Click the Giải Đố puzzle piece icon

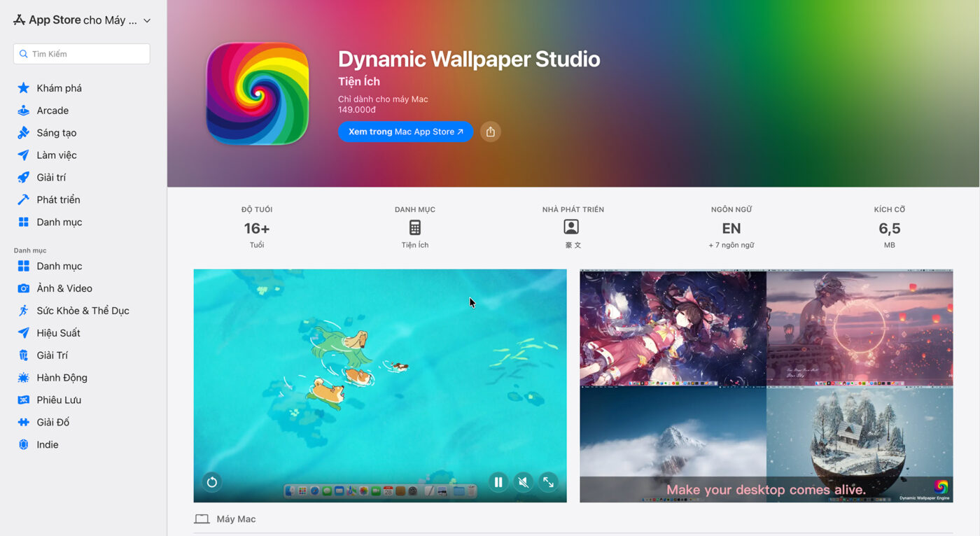click(x=23, y=423)
